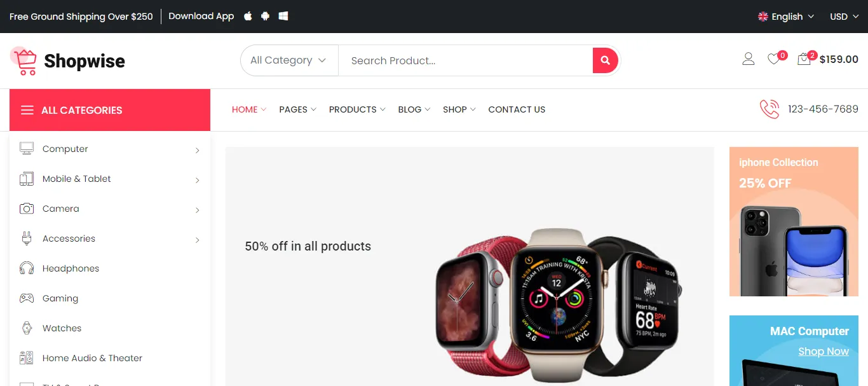Open the shopping cart icon
This screenshot has height=386, width=868.
804,59
